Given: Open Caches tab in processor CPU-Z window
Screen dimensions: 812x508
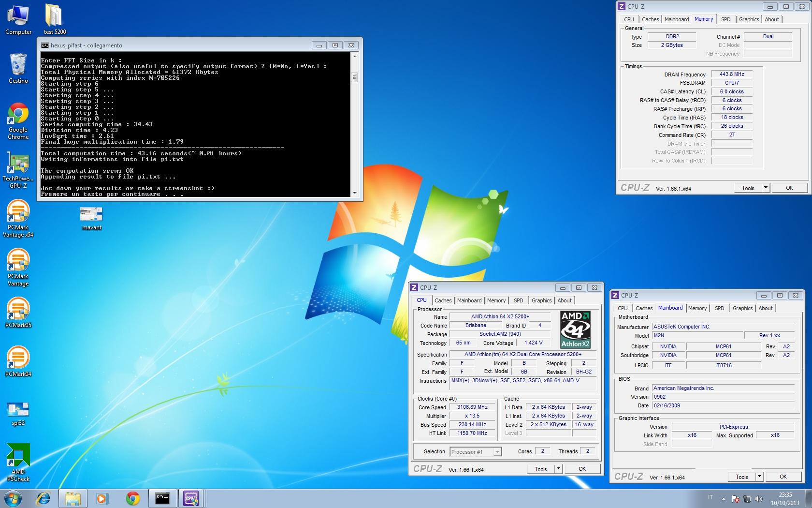Looking at the screenshot, I should (443, 300).
